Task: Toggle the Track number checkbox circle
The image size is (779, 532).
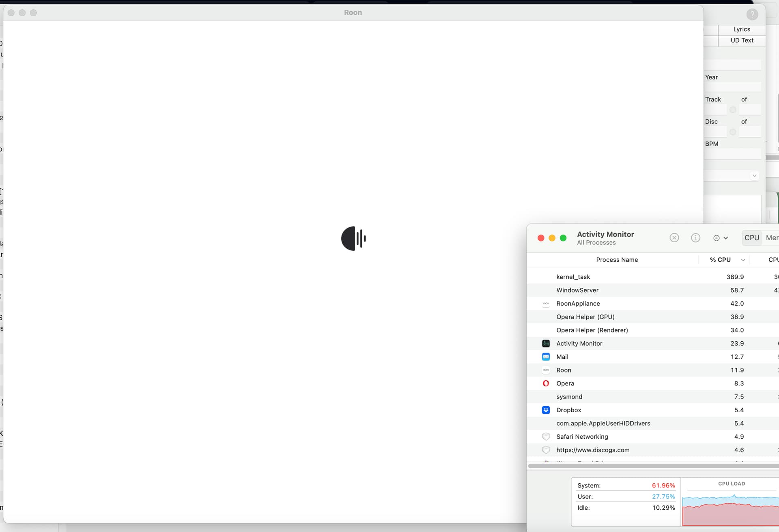Action: [x=732, y=110]
